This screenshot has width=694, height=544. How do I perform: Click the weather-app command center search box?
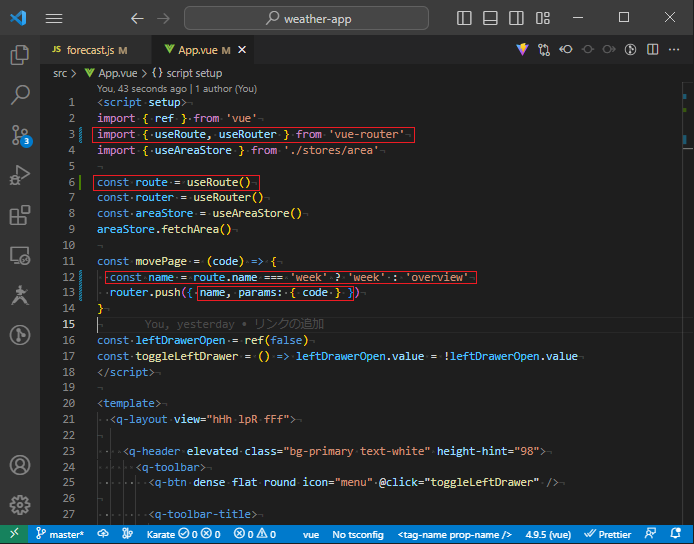(306, 18)
